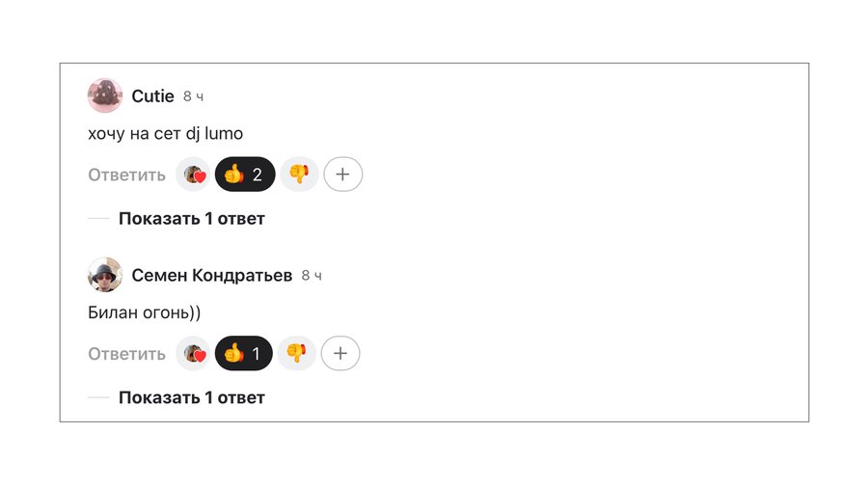Screen dimensions: 868x488
Task: Click Cutie's profile avatar
Action: tap(104, 95)
